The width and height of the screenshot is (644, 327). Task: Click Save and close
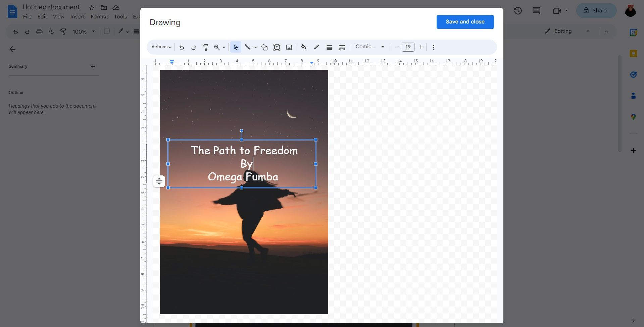[x=465, y=21]
